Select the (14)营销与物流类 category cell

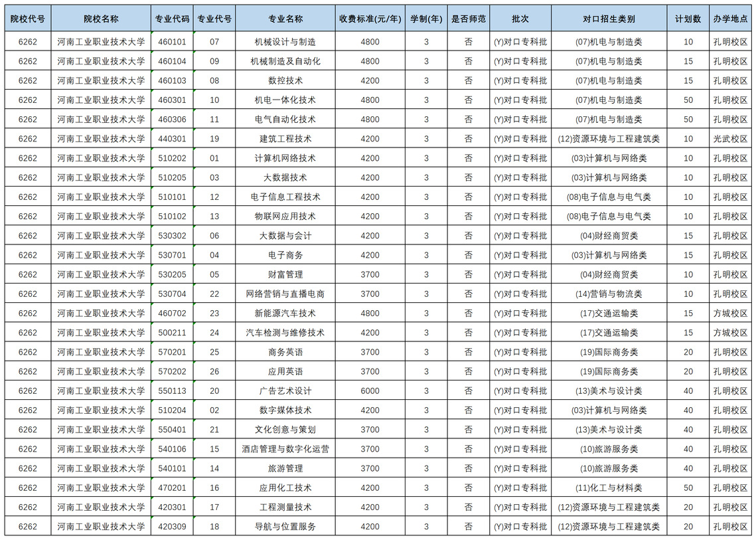609,294
